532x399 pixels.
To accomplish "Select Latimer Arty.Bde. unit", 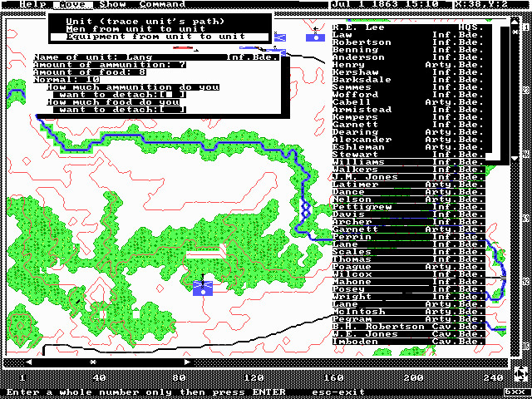I will pos(408,185).
